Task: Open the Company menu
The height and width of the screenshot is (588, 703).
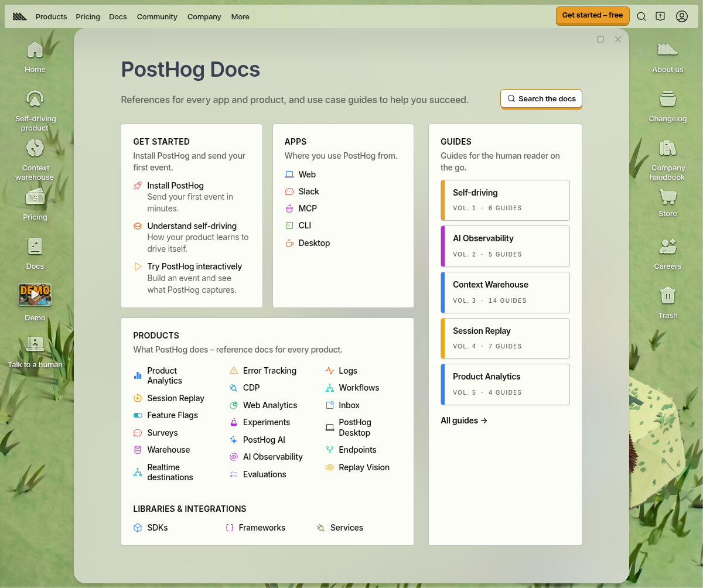Action: point(204,16)
